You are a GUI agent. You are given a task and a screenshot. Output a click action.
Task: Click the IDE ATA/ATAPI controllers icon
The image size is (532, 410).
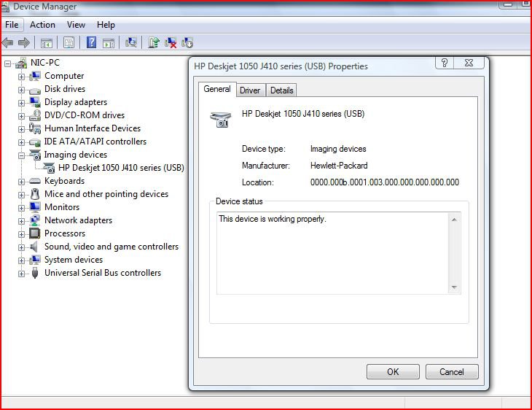point(34,142)
